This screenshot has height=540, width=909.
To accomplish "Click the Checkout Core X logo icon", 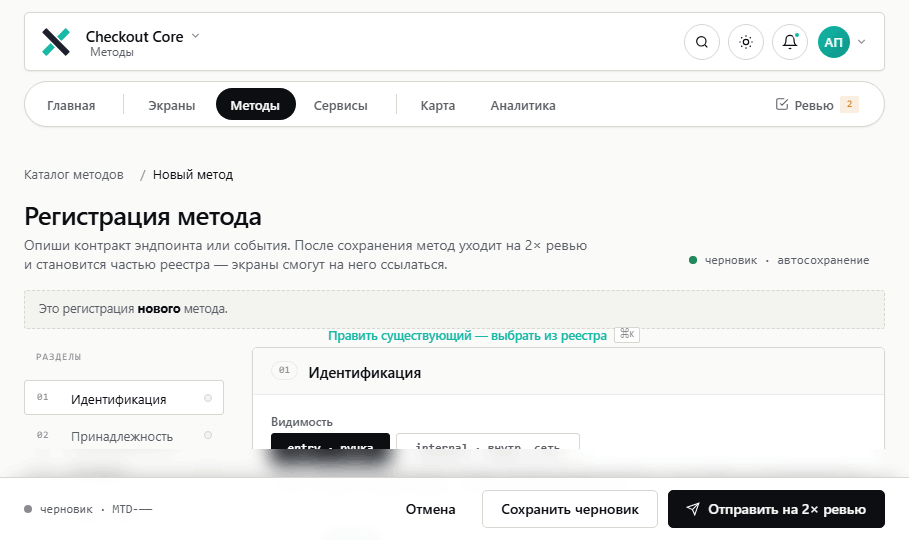I will pyautogui.click(x=56, y=42).
